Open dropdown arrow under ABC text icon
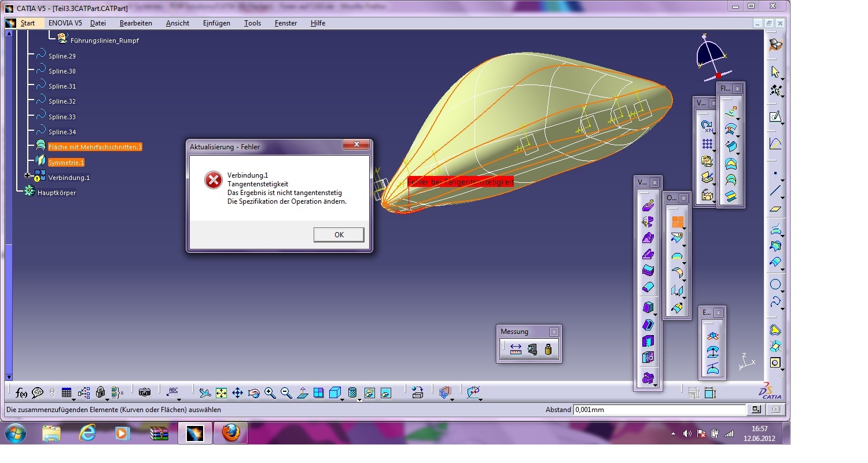The image size is (868, 463). coord(179,399)
